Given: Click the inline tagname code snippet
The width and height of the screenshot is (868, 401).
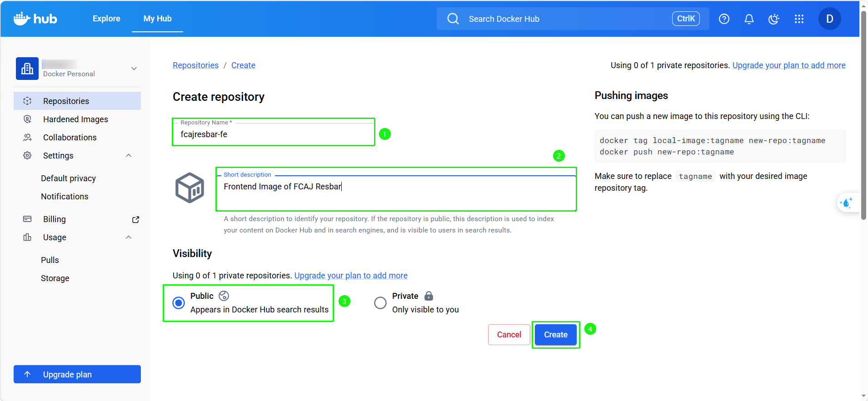Looking at the screenshot, I should pyautogui.click(x=695, y=176).
